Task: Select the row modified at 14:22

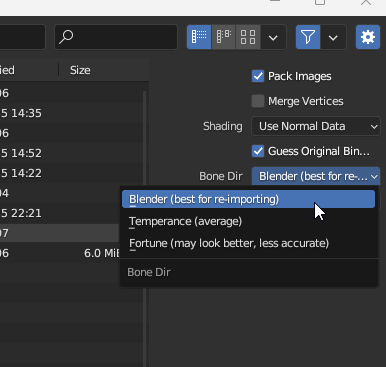Action: click(71, 173)
